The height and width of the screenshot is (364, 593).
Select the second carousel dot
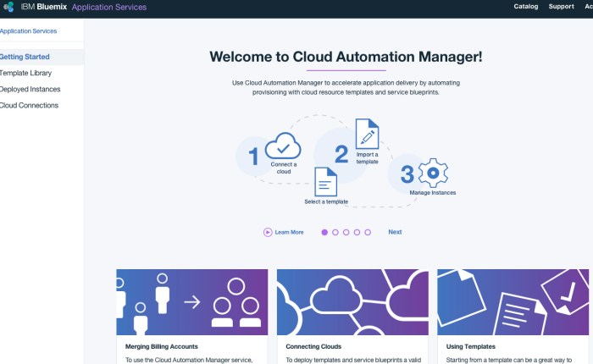[x=335, y=233]
